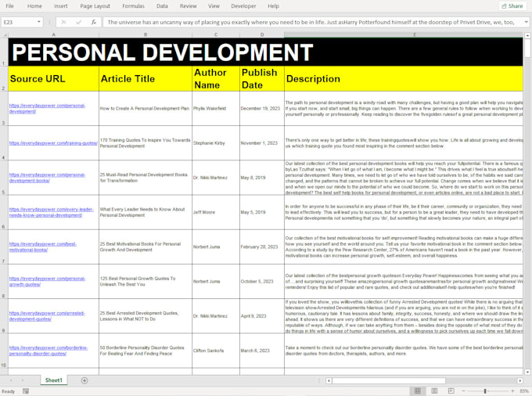Click the horizontal scroll left arrow
The height and width of the screenshot is (396, 532).
point(329,380)
